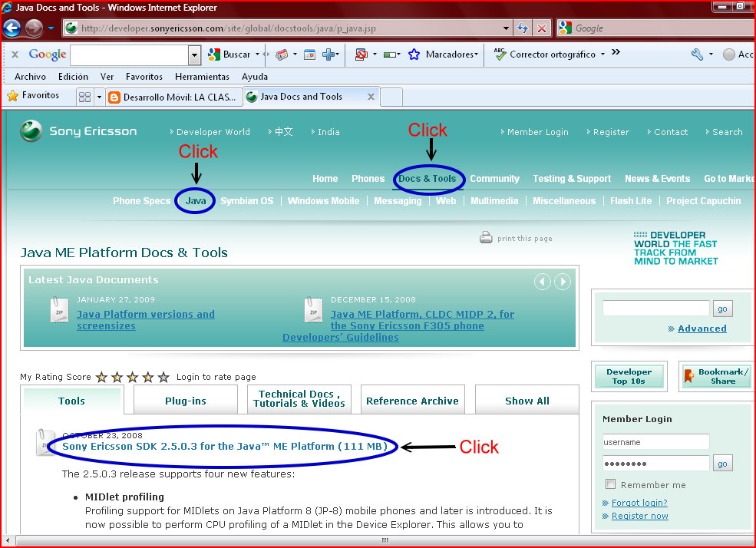756x548 pixels.
Task: Switch to Desarrollo Móvil: LA CLAS... tab
Action: tap(173, 97)
